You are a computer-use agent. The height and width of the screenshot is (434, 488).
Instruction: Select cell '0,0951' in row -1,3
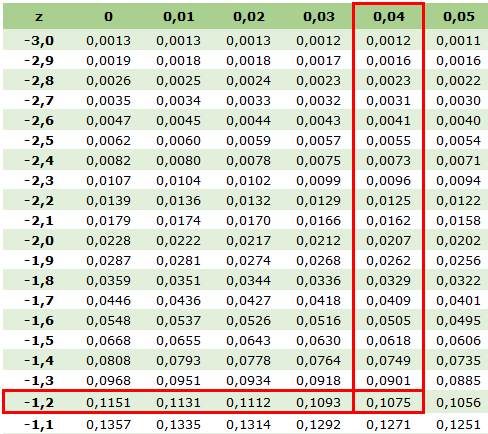click(179, 381)
